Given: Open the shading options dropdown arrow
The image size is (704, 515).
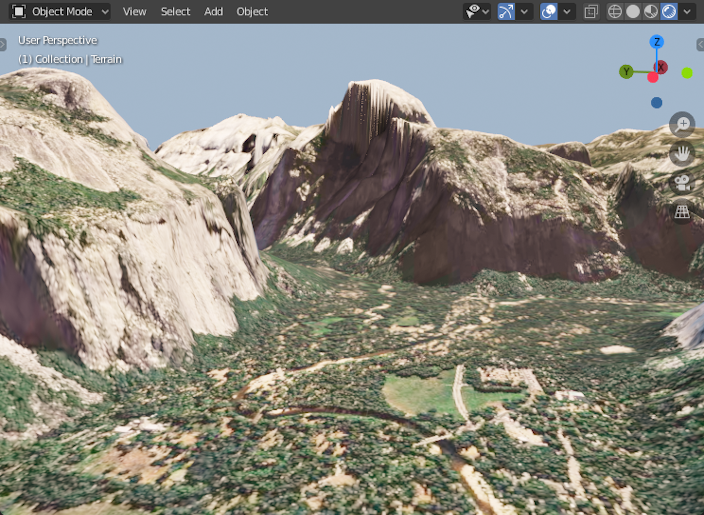Looking at the screenshot, I should (687, 12).
